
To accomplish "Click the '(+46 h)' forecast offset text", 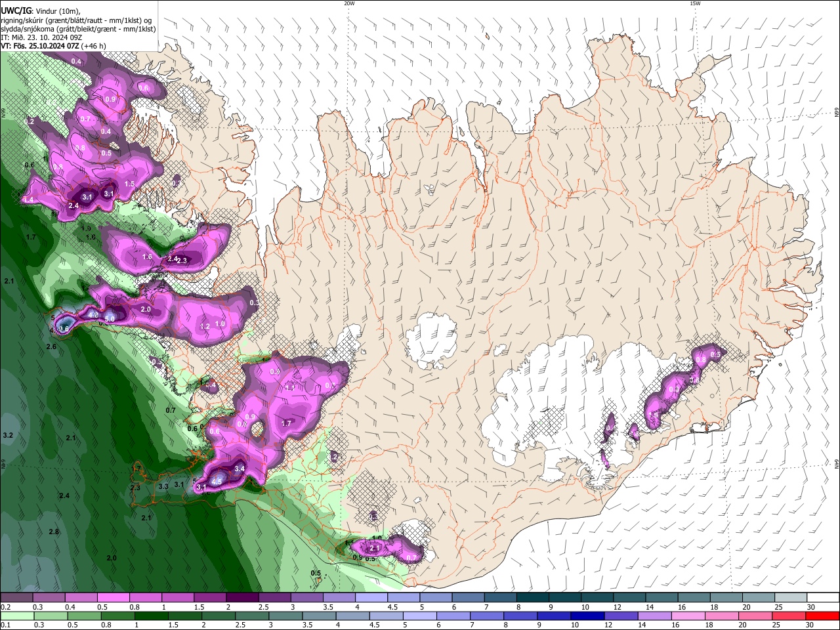I will [94, 46].
